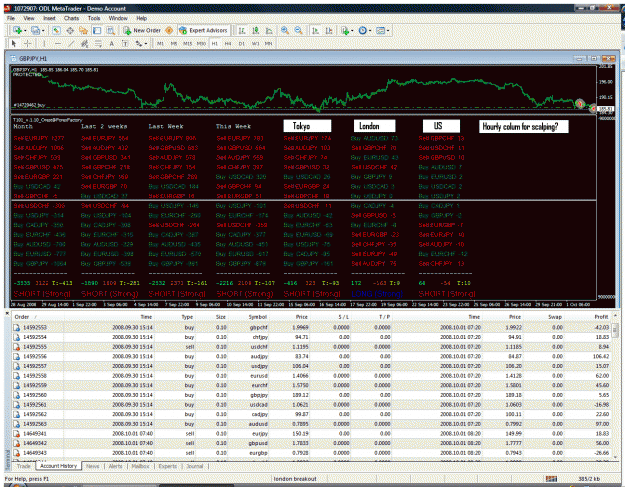625x487 pixels.
Task: Switch to the Experts tab
Action: [x=167, y=466]
